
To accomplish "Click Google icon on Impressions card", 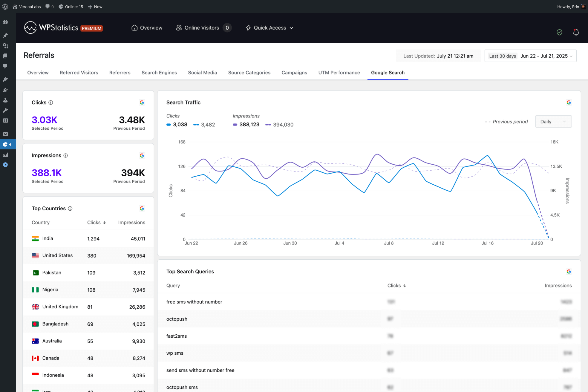I will [142, 155].
